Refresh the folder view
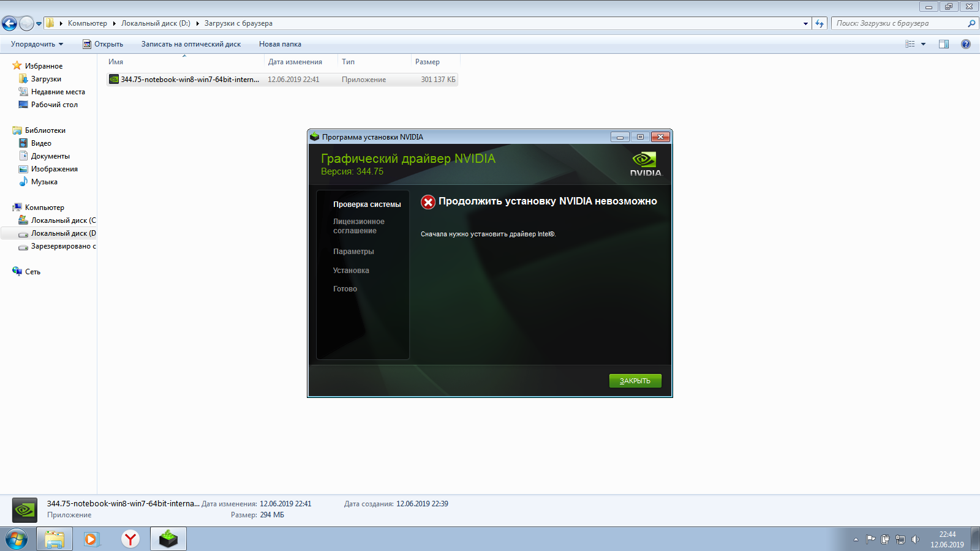The height and width of the screenshot is (551, 980). pos(820,24)
